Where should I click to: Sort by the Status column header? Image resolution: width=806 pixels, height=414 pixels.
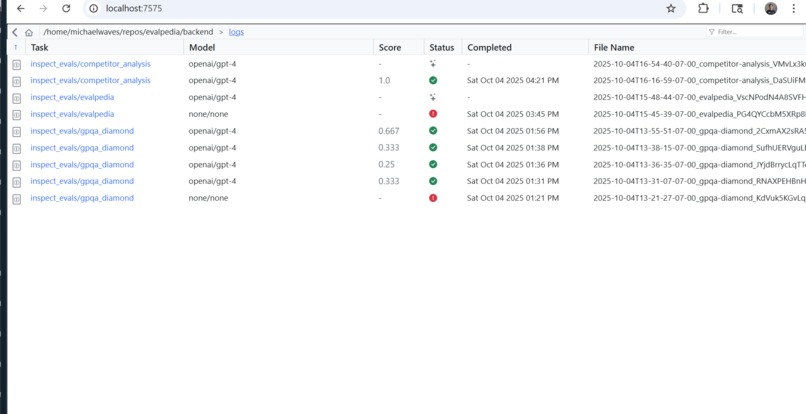(442, 47)
